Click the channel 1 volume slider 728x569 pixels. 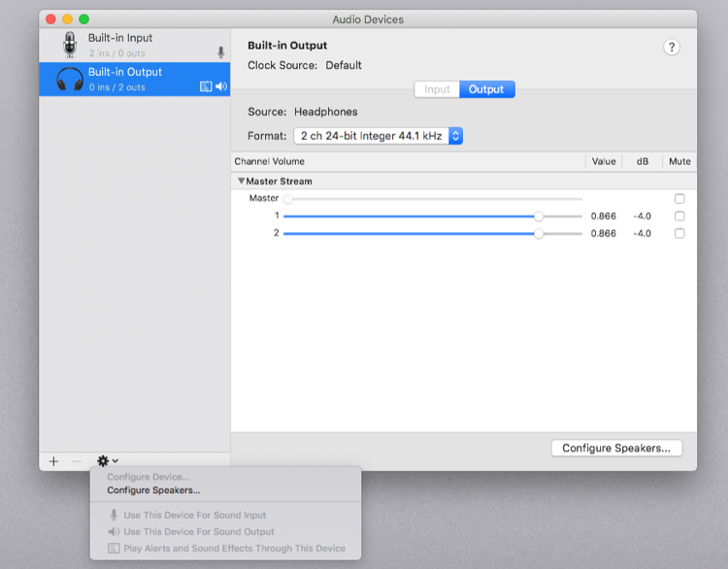click(x=433, y=216)
